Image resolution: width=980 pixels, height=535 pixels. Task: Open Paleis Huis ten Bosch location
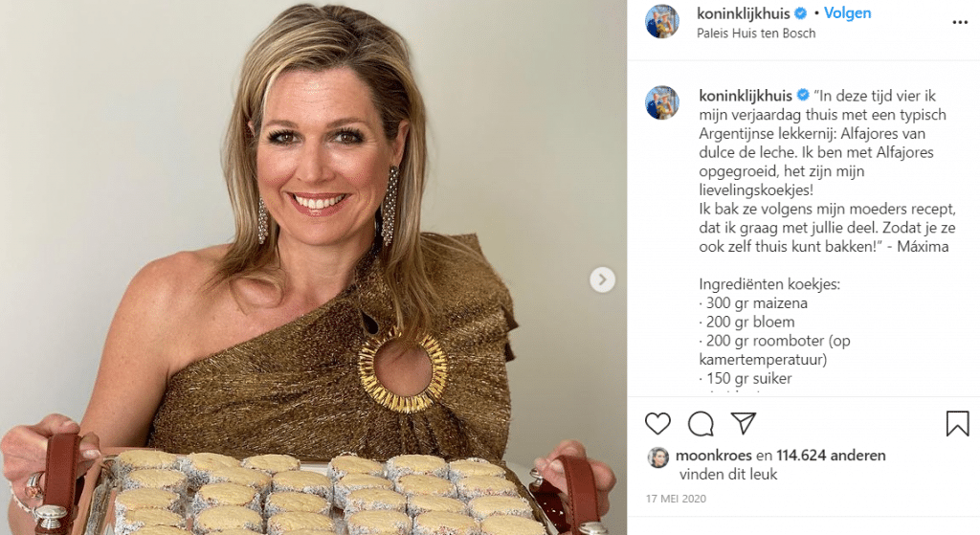756,33
